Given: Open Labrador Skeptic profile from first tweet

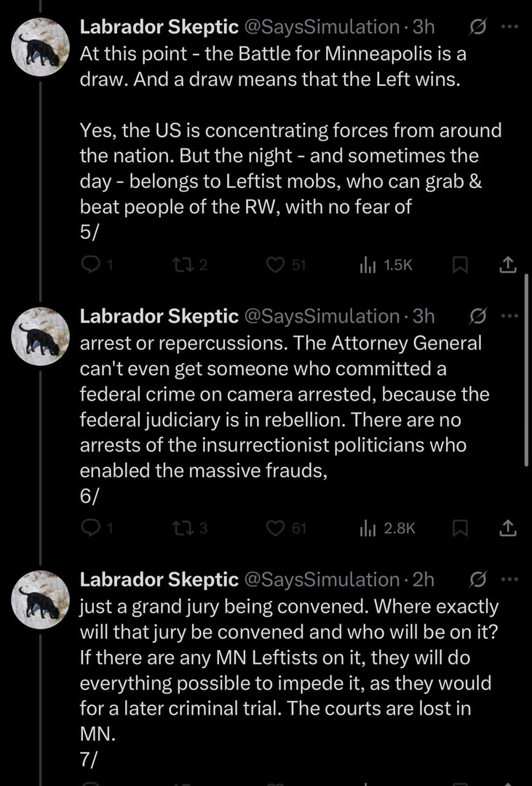Looking at the screenshot, I should (158, 28).
